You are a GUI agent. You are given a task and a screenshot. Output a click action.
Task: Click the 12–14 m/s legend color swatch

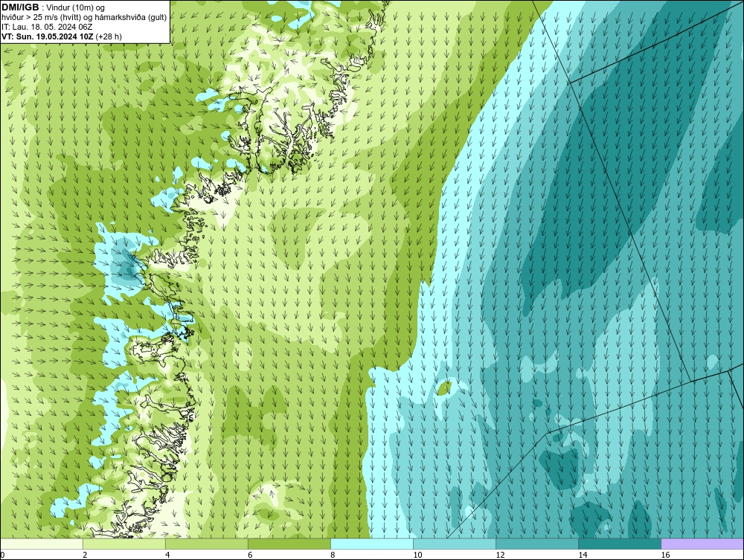(x=536, y=544)
